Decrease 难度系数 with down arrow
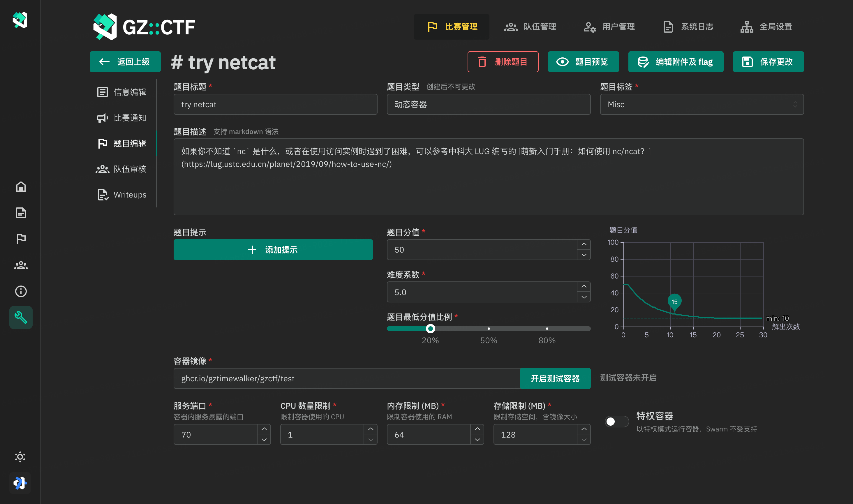The image size is (853, 504). [584, 297]
